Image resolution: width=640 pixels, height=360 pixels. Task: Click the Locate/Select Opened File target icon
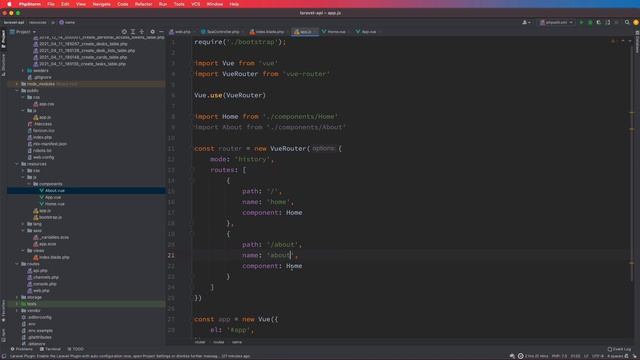coord(124,31)
